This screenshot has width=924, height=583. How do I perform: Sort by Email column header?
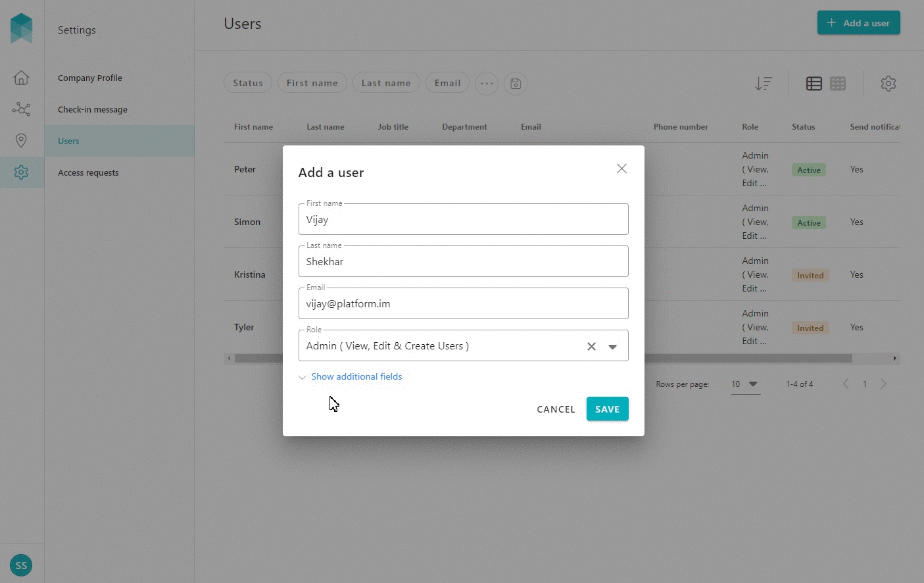pos(531,127)
